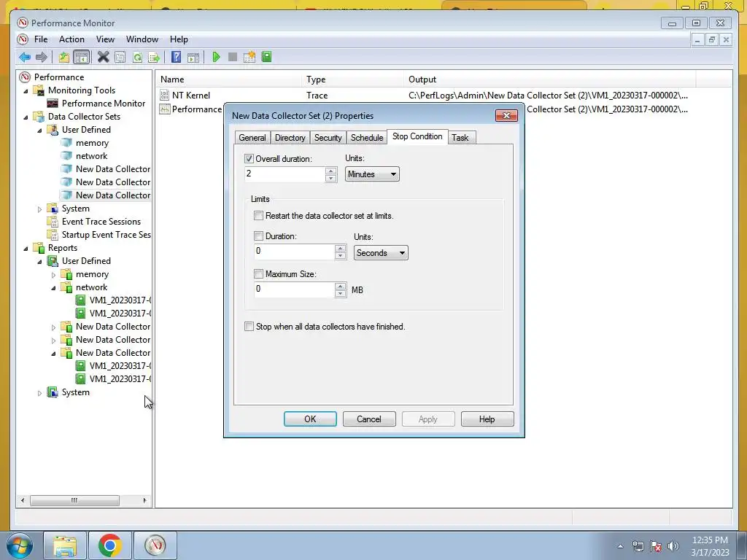Viewport: 747px width, 560px height.
Task: Select the memory data collector set
Action: click(92, 143)
